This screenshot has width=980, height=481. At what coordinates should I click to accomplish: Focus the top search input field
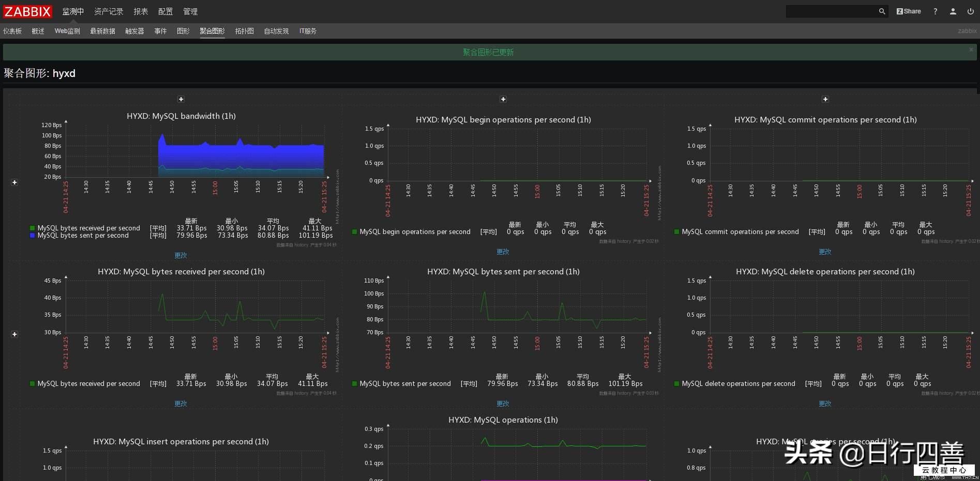point(831,11)
